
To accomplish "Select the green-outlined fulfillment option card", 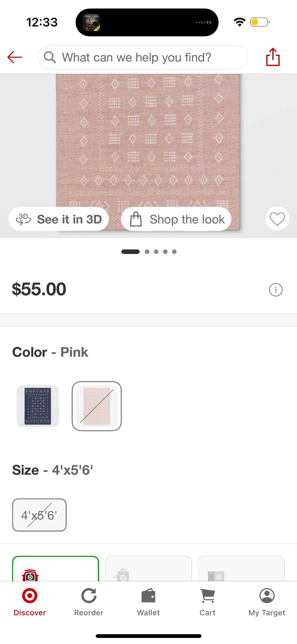I will click(x=55, y=569).
